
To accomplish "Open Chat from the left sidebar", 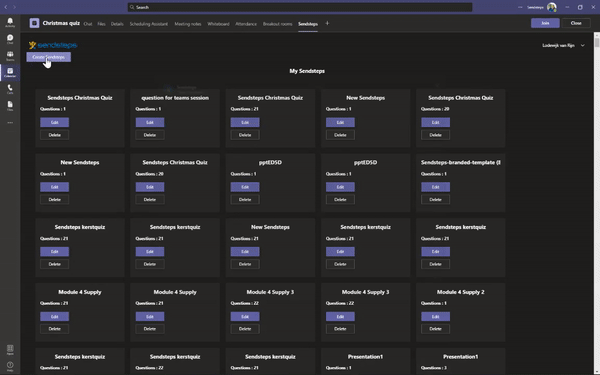I will point(10,39).
